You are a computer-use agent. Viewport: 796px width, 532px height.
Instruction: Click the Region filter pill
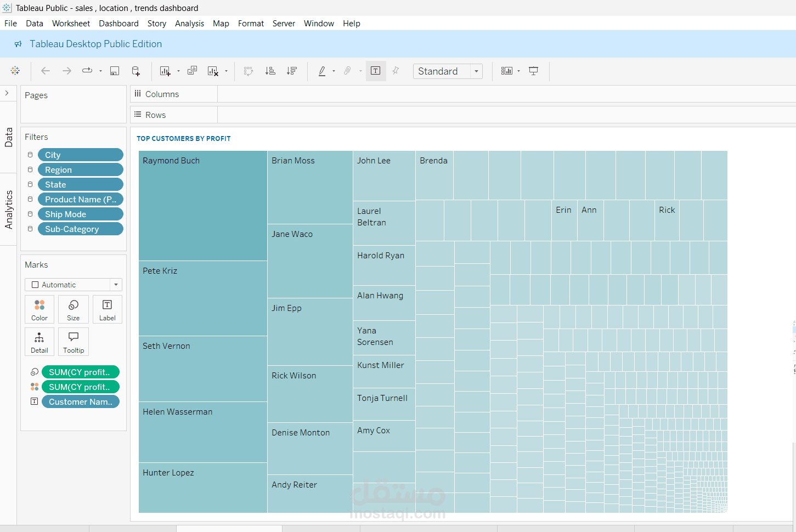coord(81,170)
